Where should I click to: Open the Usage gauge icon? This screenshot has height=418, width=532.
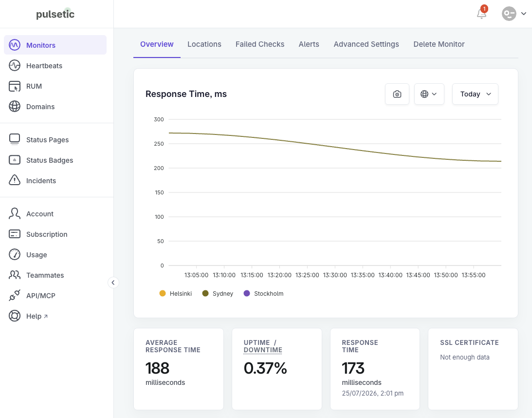pyautogui.click(x=15, y=254)
